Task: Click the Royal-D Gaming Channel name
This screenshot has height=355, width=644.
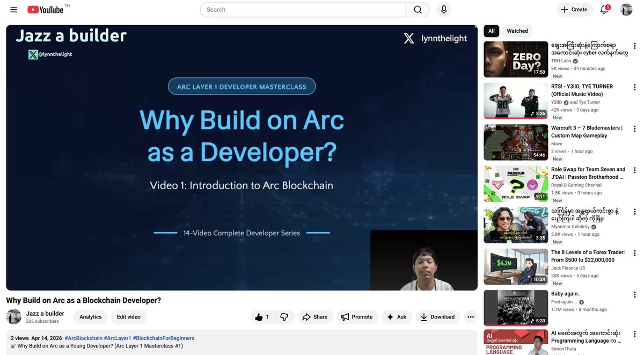Action: pyautogui.click(x=576, y=185)
